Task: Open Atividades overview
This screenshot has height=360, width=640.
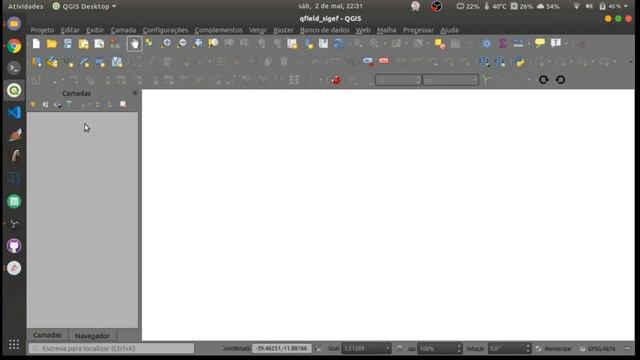Action: [x=26, y=6]
